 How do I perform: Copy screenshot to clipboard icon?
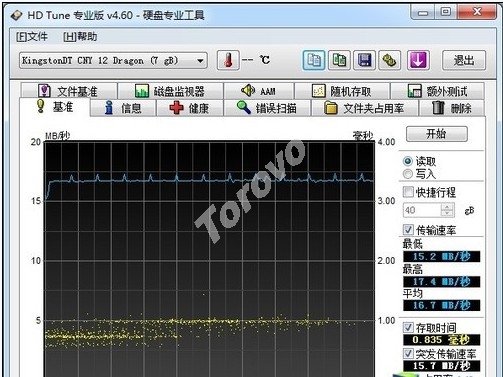[x=339, y=60]
